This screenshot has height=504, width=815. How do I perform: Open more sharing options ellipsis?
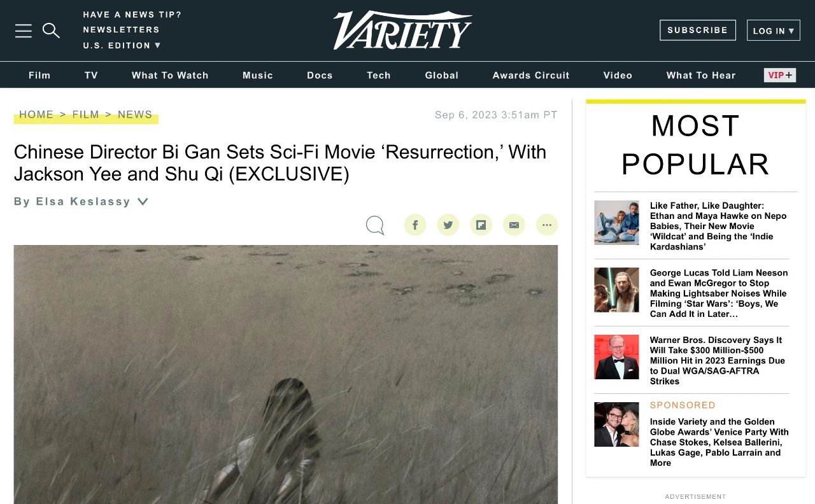[x=547, y=225]
